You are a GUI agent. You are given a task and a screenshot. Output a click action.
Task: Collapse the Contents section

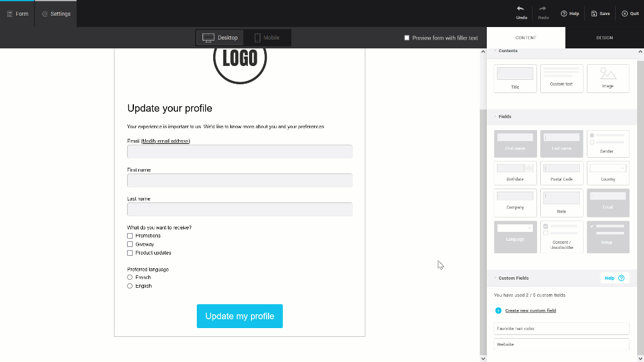496,51
